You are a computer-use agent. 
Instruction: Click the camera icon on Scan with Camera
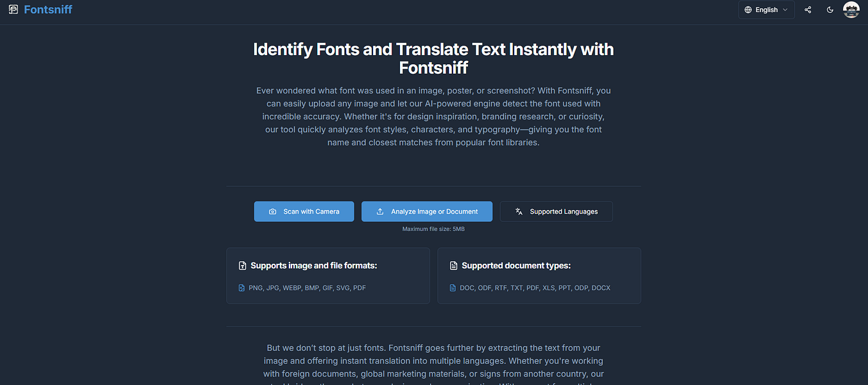point(273,211)
